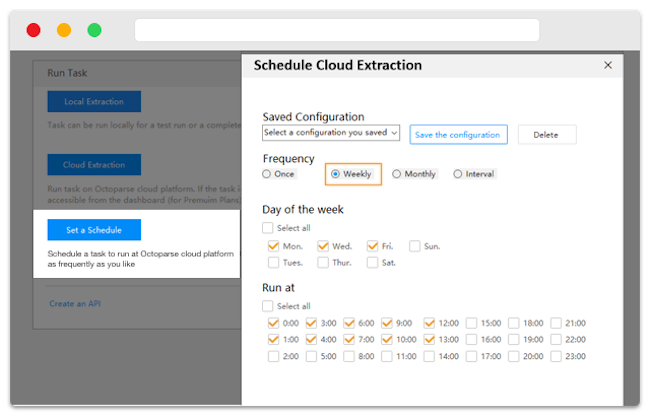Tick the Sun. day checkbox
Viewport: 650px width, 416px height.
pos(415,246)
